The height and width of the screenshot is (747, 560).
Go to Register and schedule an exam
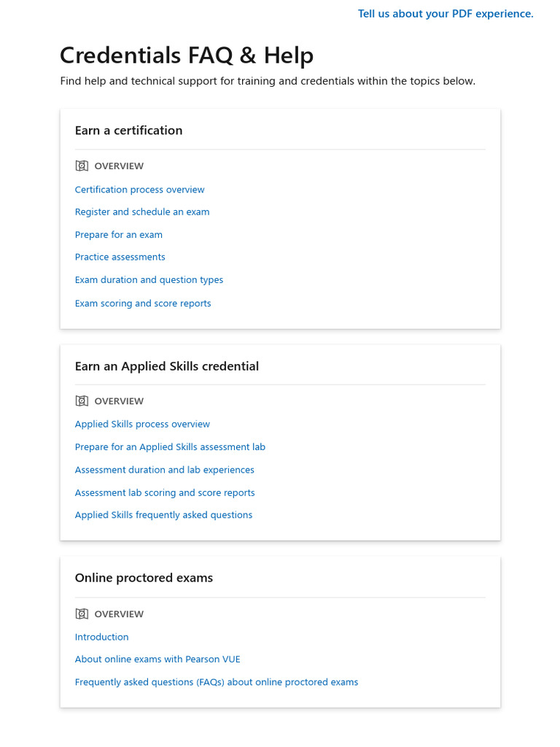[142, 212]
